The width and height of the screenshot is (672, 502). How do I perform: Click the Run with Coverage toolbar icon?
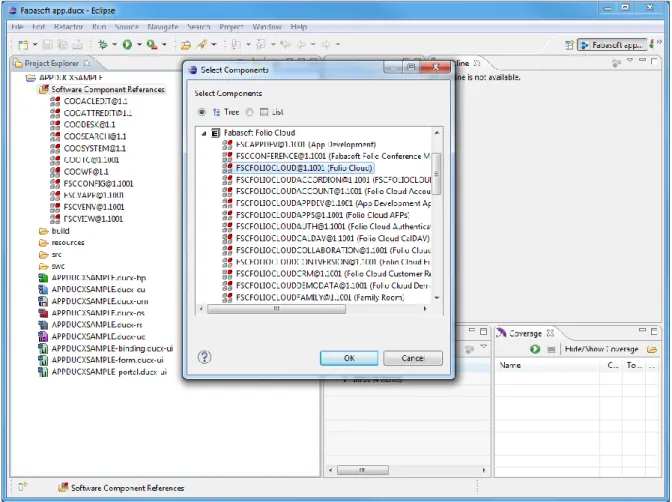[152, 44]
